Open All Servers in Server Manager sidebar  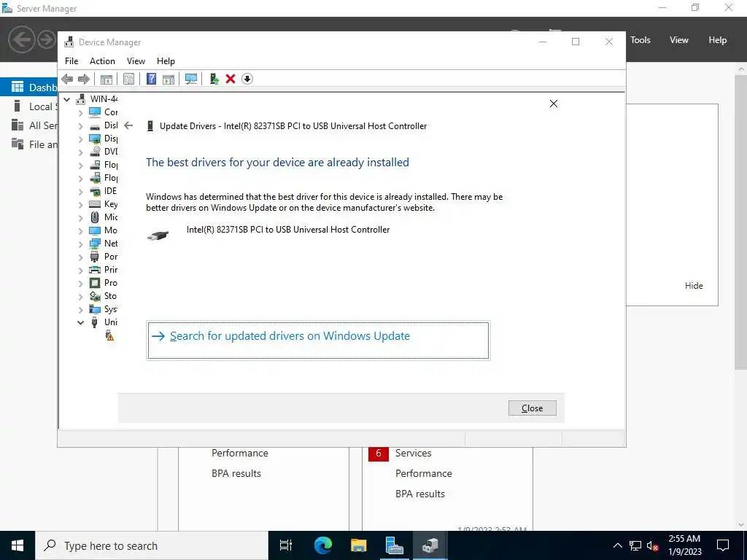(x=28, y=125)
